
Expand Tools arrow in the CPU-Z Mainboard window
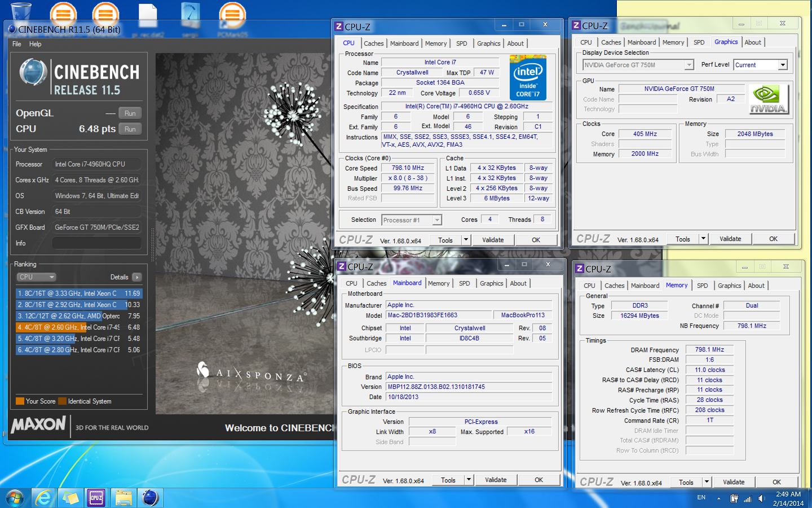click(x=469, y=480)
